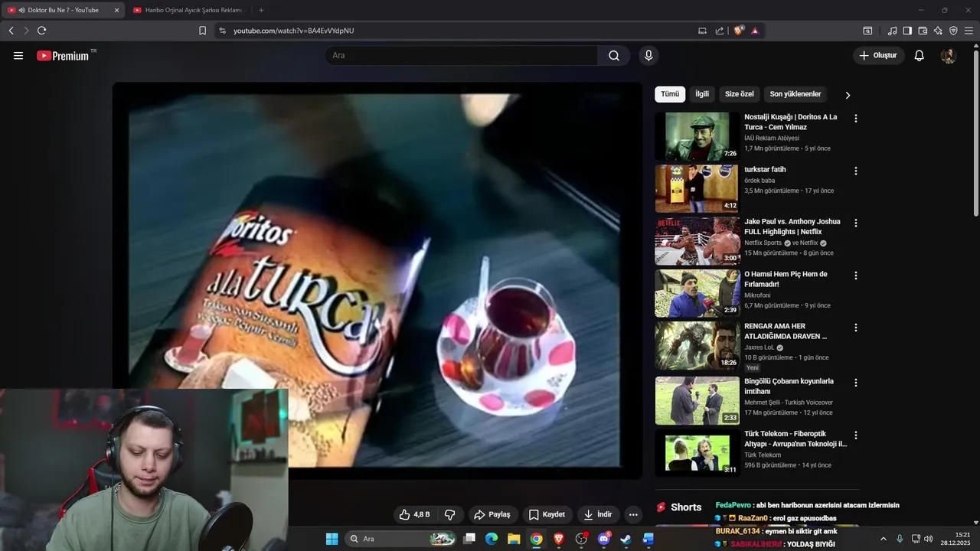Open the browser main menu icon
Viewport: 980px width, 551px height.
click(x=969, y=31)
